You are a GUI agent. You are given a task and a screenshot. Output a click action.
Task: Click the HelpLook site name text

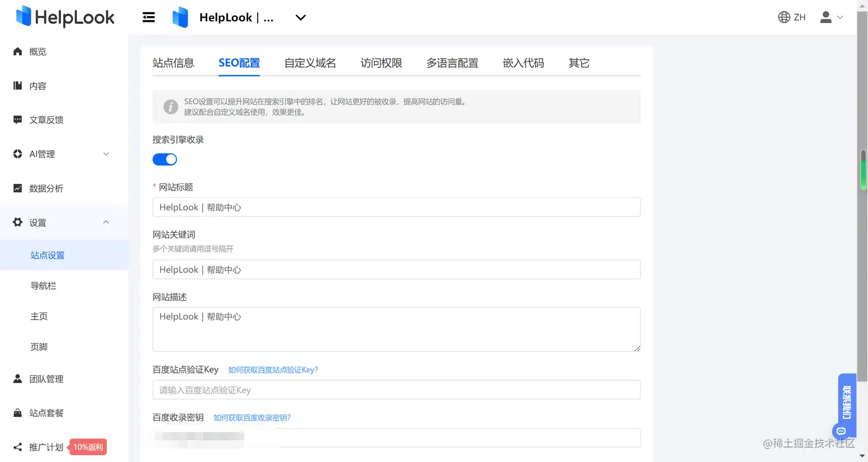(237, 18)
